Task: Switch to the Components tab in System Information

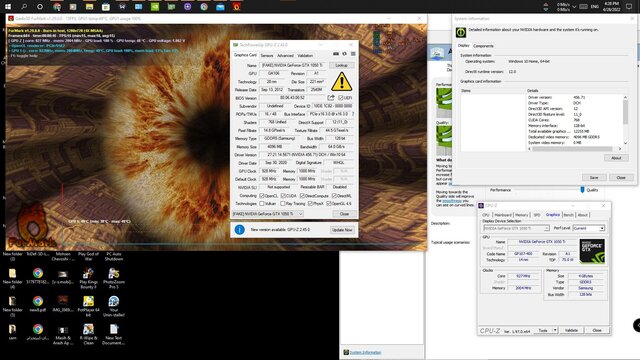Action: coord(483,46)
